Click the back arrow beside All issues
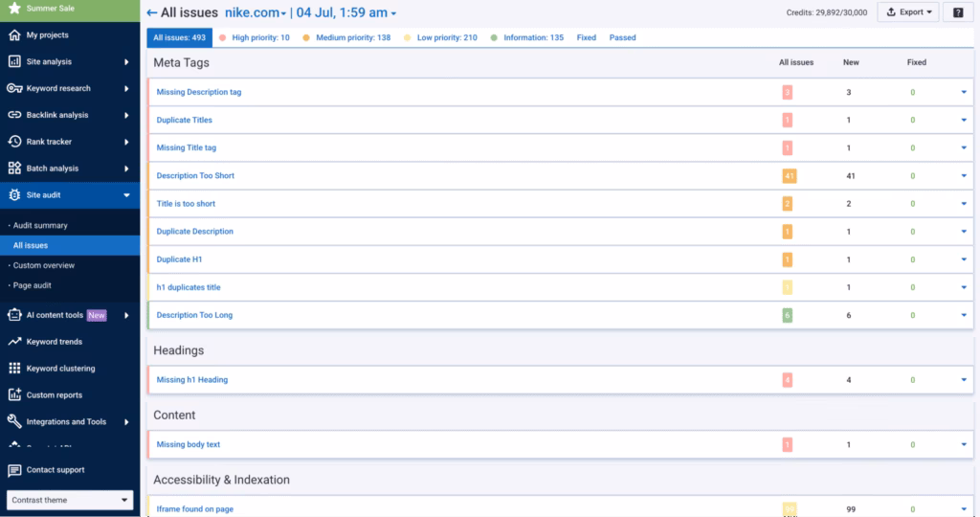Viewport: 980px width, 517px height. click(x=152, y=12)
